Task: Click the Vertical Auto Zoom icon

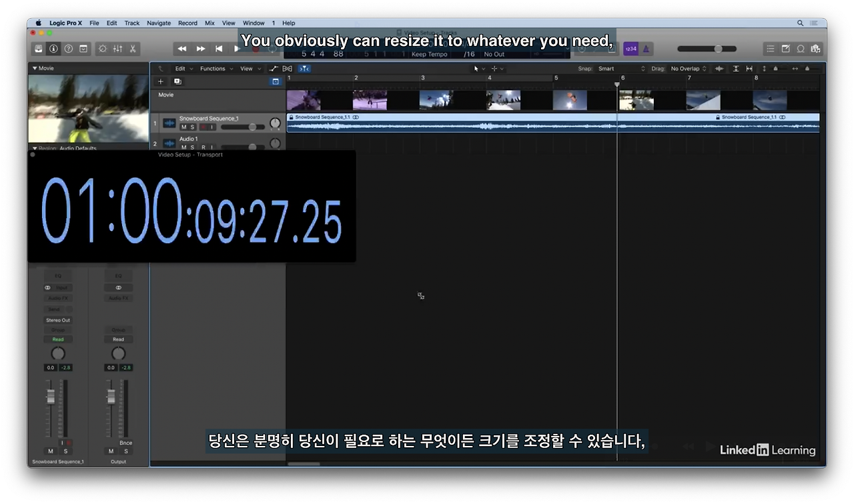Action: tap(736, 69)
